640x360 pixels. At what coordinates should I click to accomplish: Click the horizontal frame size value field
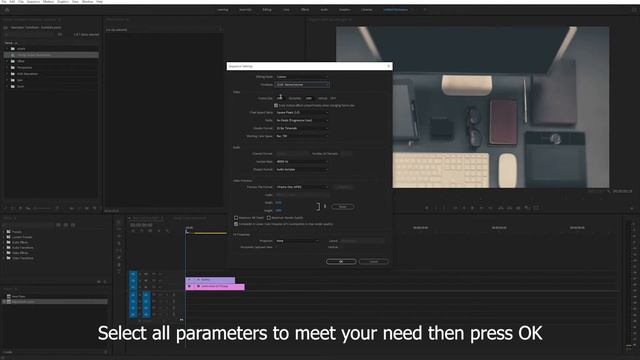click(280, 98)
